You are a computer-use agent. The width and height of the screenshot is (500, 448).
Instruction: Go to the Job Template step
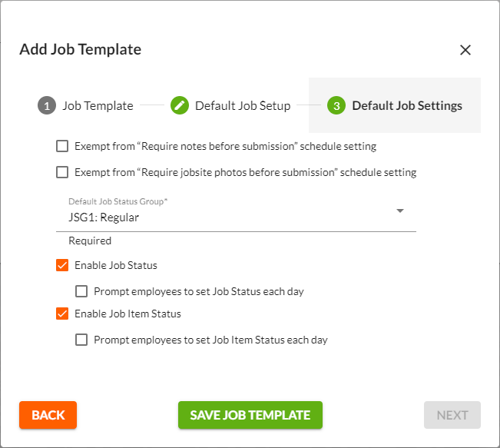tap(98, 106)
